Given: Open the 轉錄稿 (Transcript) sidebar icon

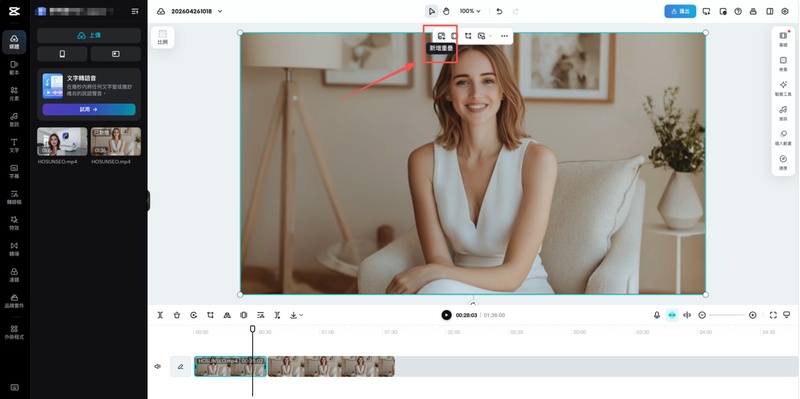Looking at the screenshot, I should 14,197.
